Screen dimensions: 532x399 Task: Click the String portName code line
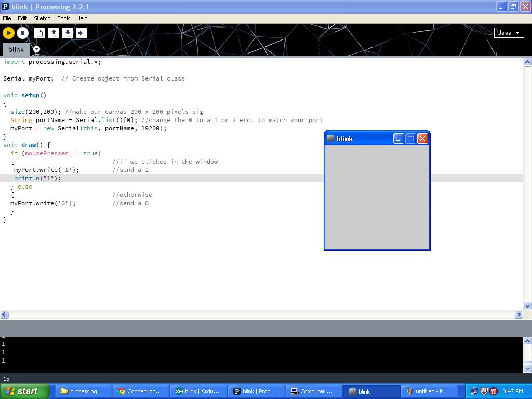(74, 120)
